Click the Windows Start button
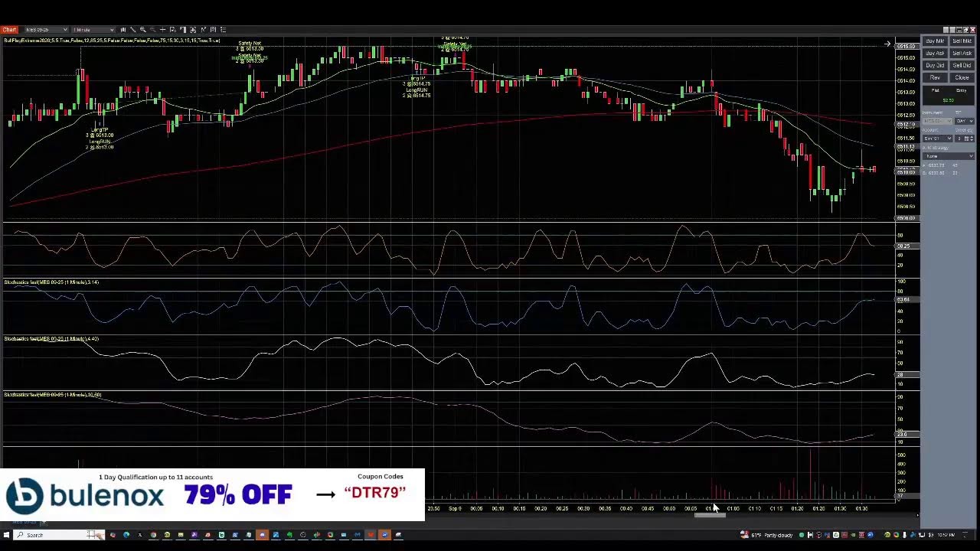Image resolution: width=980 pixels, height=551 pixels. point(7,535)
